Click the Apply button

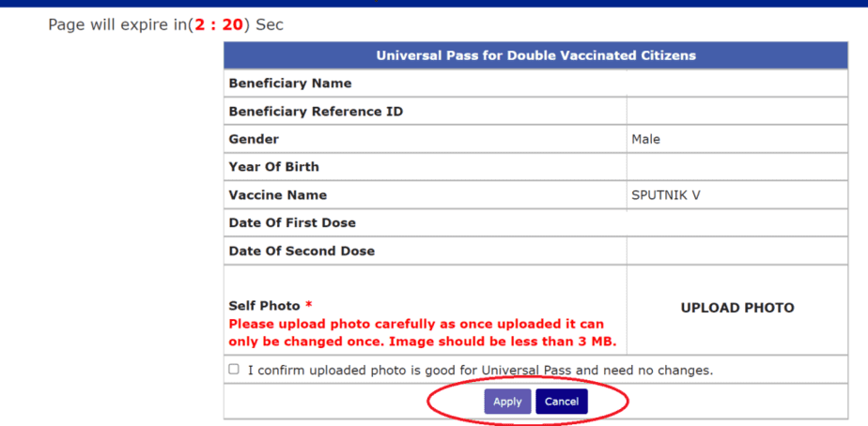point(507,402)
